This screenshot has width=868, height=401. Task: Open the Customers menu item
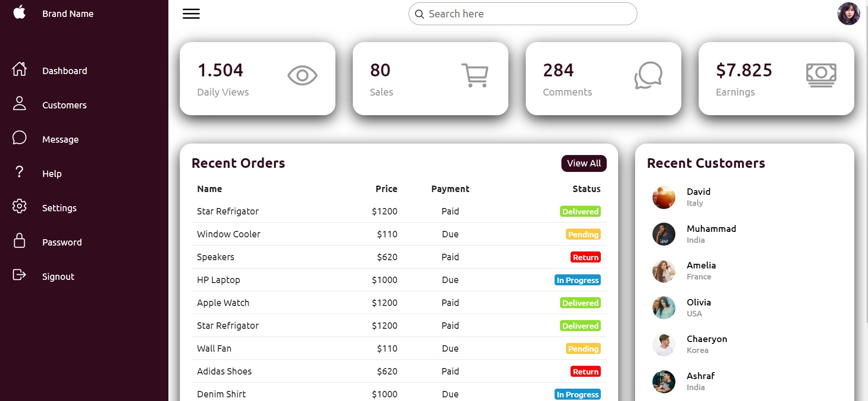[64, 105]
